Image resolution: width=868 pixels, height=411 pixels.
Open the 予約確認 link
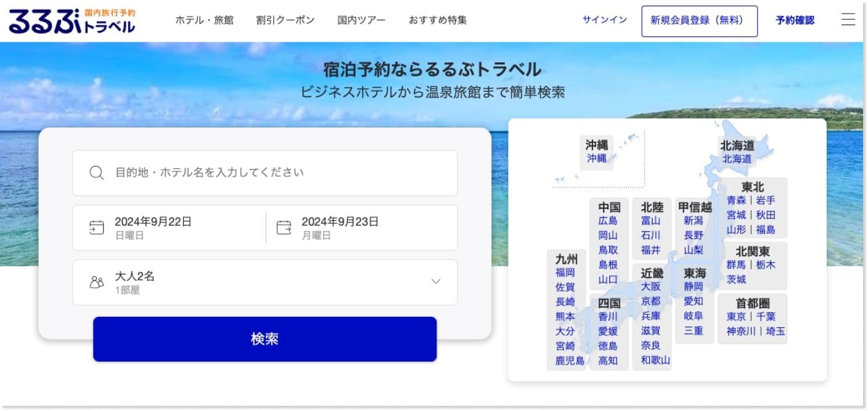[795, 20]
